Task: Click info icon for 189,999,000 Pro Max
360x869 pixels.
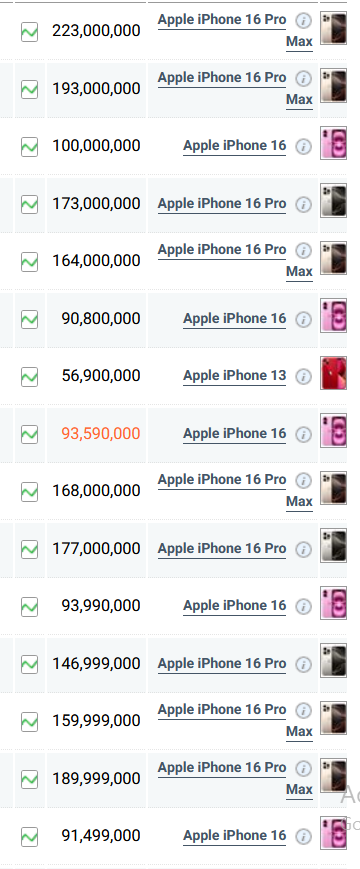Action: [x=303, y=768]
